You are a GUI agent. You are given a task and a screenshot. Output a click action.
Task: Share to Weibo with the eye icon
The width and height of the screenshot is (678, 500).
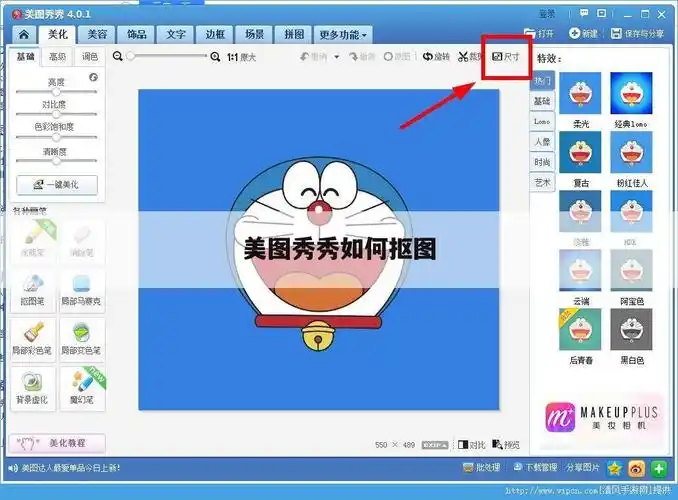[636, 468]
